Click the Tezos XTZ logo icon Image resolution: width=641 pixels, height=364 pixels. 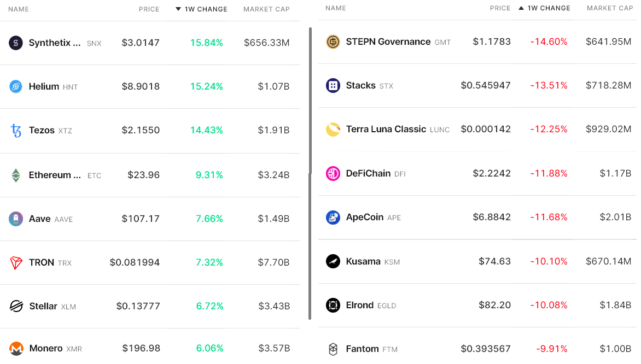(x=16, y=131)
